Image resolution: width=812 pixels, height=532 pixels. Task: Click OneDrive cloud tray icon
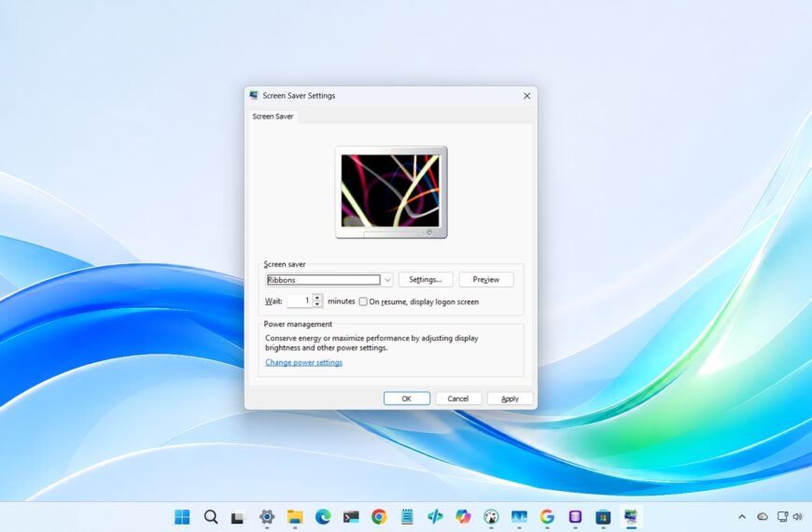pos(763,516)
